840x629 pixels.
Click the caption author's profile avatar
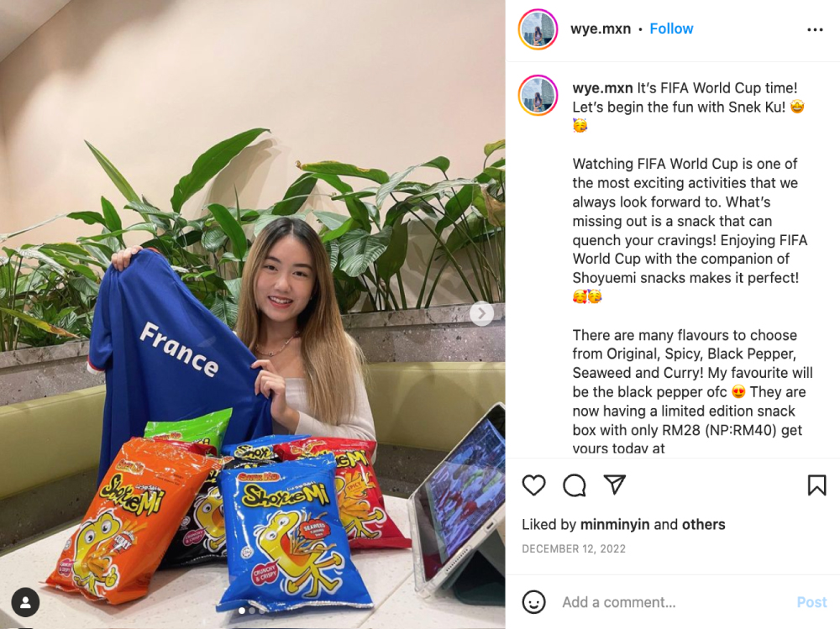click(x=538, y=95)
